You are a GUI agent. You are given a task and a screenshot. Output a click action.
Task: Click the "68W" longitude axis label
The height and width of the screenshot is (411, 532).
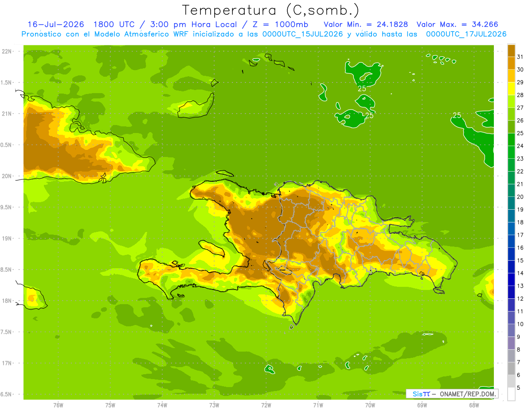pyautogui.click(x=474, y=405)
